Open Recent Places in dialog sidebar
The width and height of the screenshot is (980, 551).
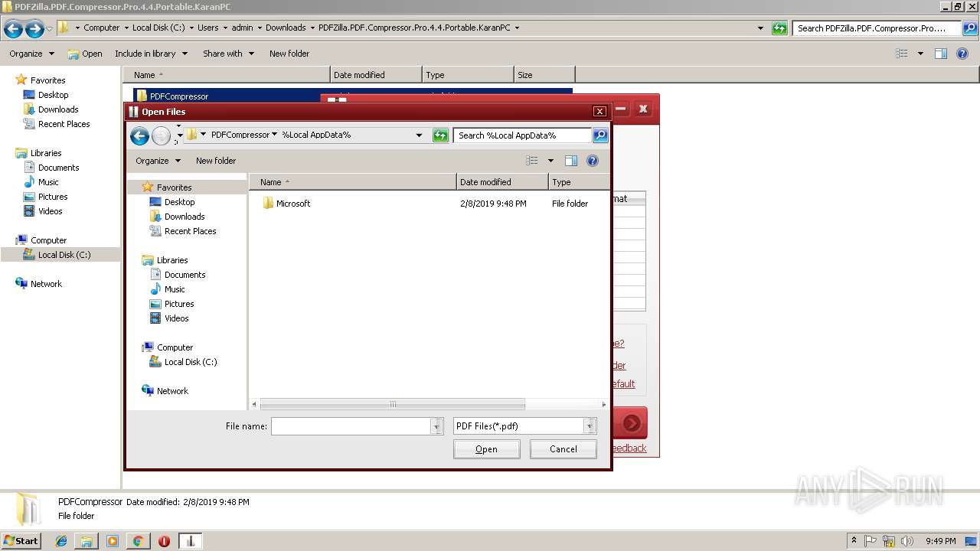click(x=190, y=231)
